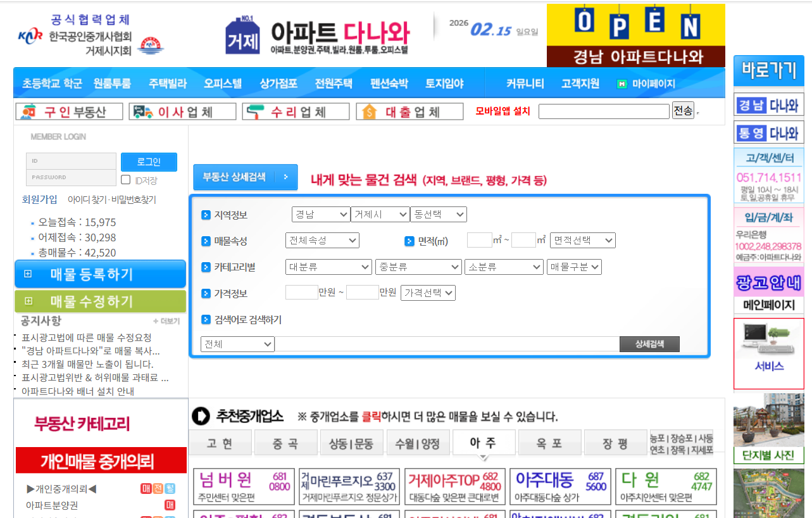Open the 중분류 category dropdown

pyautogui.click(x=418, y=267)
